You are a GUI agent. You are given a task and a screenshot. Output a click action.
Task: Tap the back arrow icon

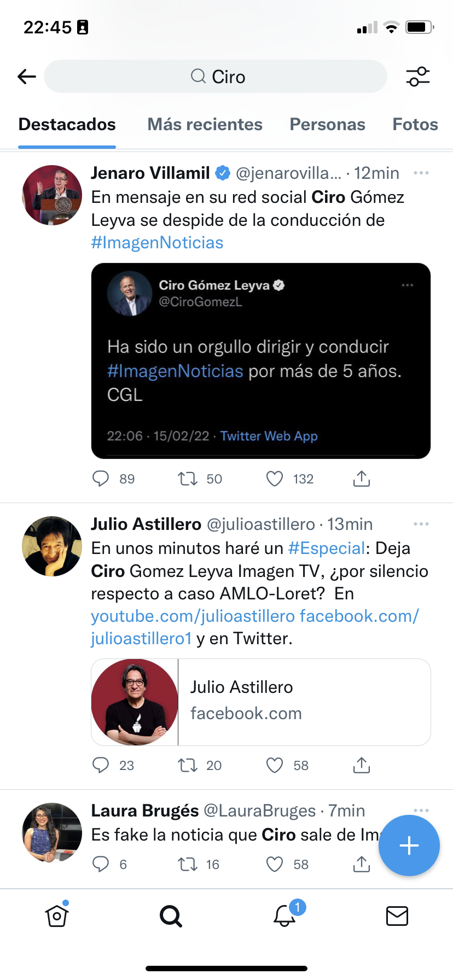pyautogui.click(x=26, y=77)
